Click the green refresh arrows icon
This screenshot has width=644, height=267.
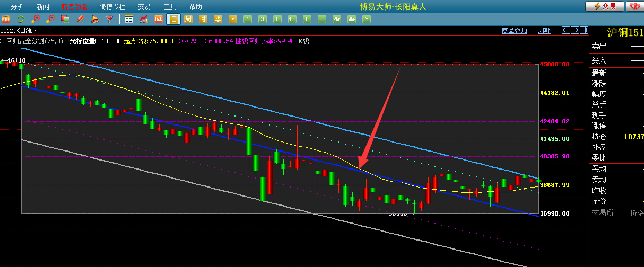(x=21, y=19)
